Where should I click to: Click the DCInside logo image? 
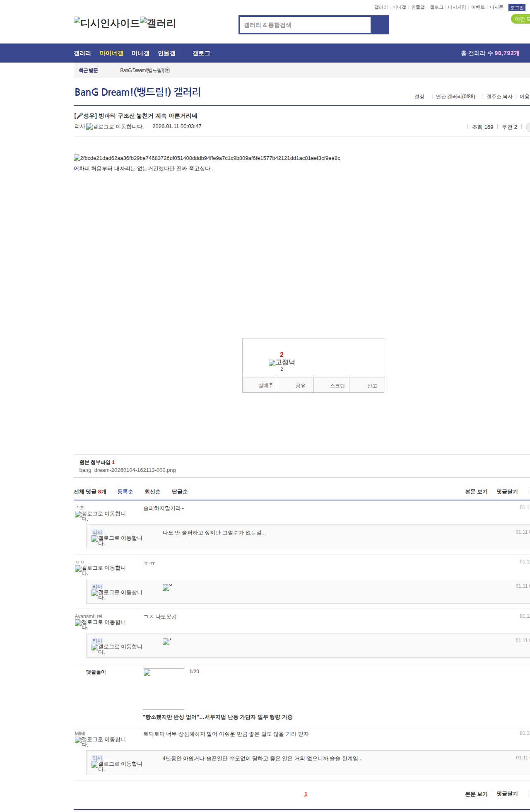coord(106,23)
